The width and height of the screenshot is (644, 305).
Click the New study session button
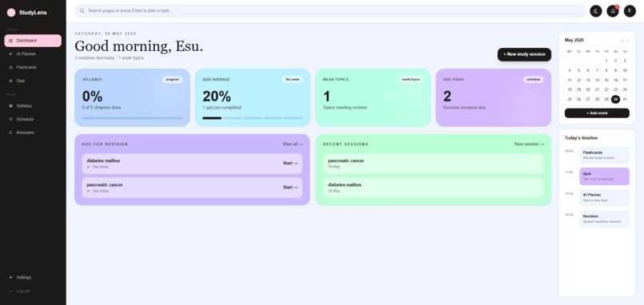tap(524, 54)
